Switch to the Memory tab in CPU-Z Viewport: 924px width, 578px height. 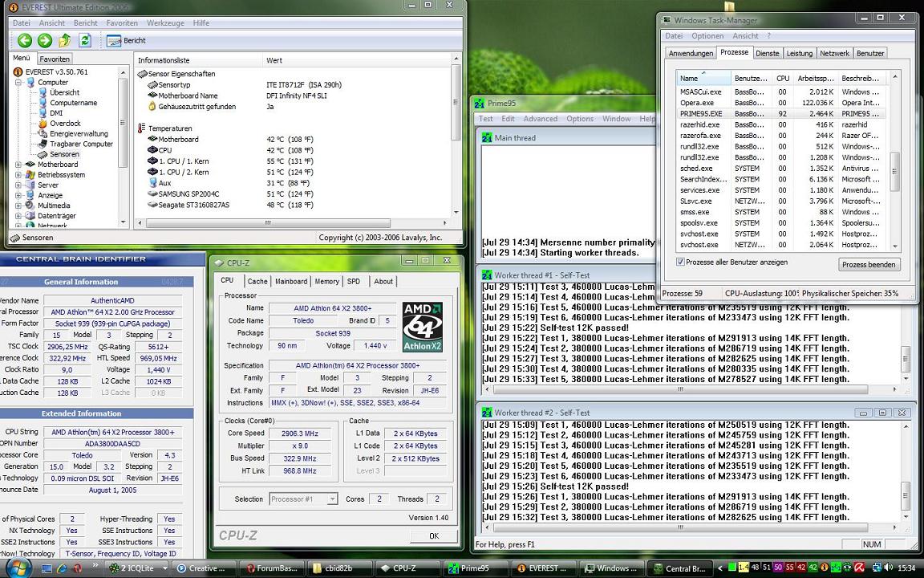[326, 281]
